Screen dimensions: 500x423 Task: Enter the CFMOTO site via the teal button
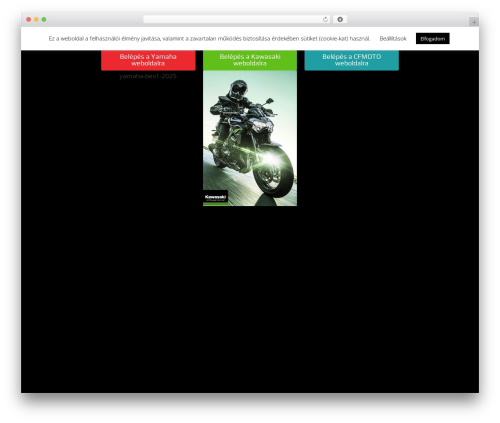[352, 60]
